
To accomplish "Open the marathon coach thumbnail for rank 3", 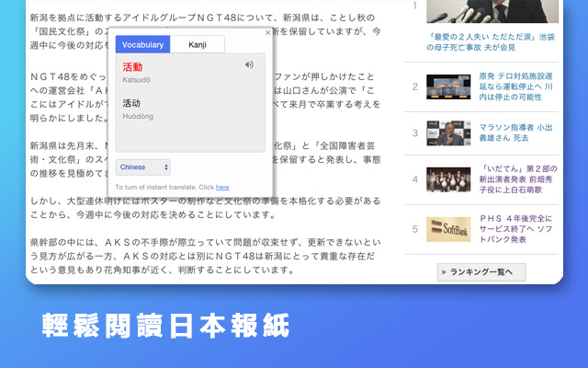I will 448,132.
